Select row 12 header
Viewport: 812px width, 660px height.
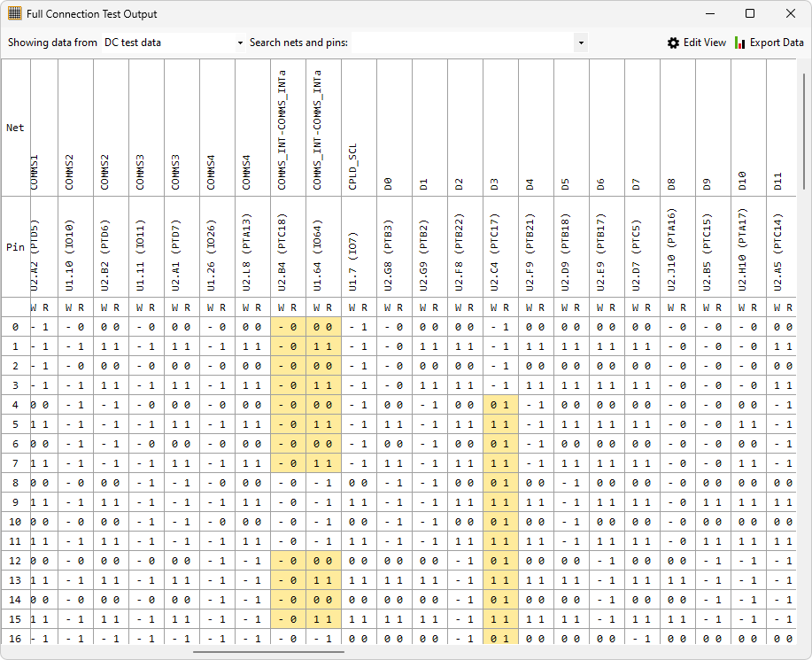pyautogui.click(x=15, y=560)
